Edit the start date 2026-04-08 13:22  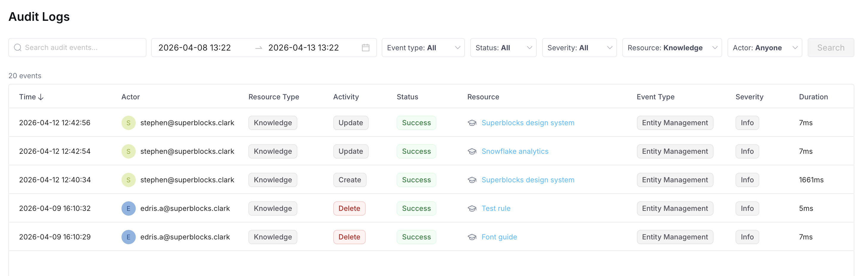coord(195,48)
